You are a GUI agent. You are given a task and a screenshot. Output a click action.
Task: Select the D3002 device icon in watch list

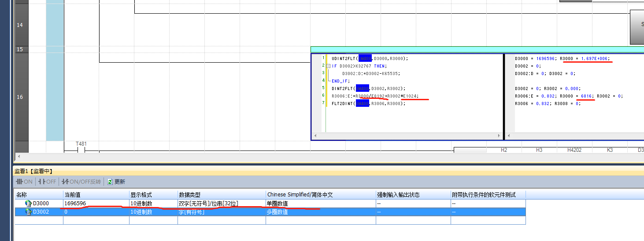pyautogui.click(x=29, y=212)
